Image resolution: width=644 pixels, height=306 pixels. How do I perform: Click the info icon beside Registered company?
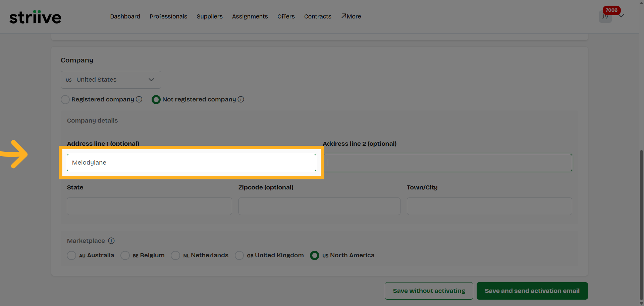pyautogui.click(x=139, y=99)
